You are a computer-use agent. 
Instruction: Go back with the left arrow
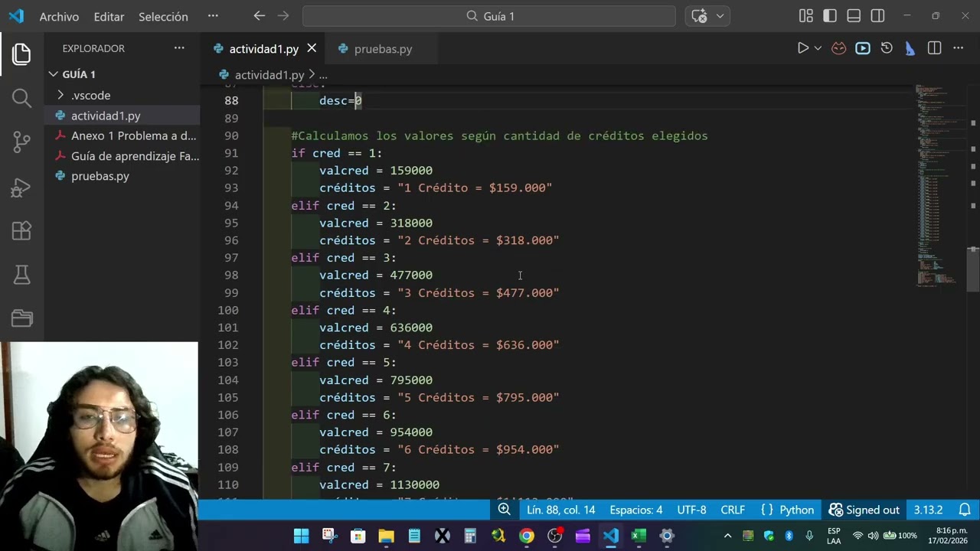(259, 16)
